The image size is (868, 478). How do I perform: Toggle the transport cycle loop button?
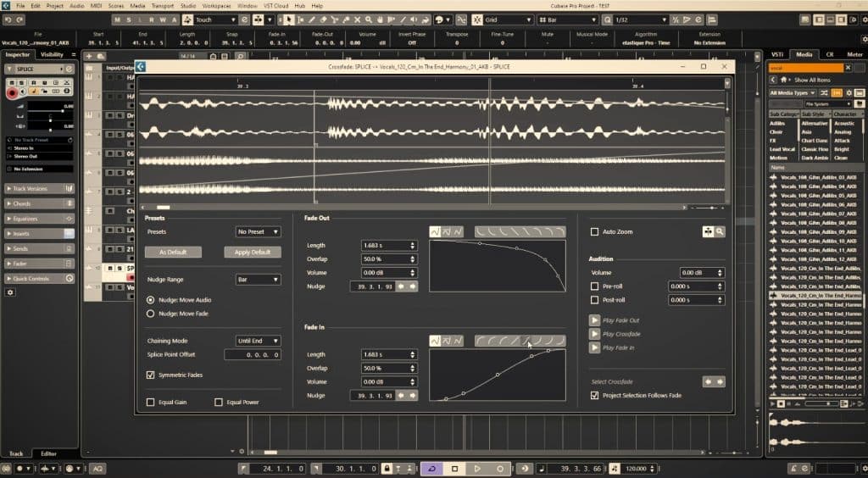431,468
